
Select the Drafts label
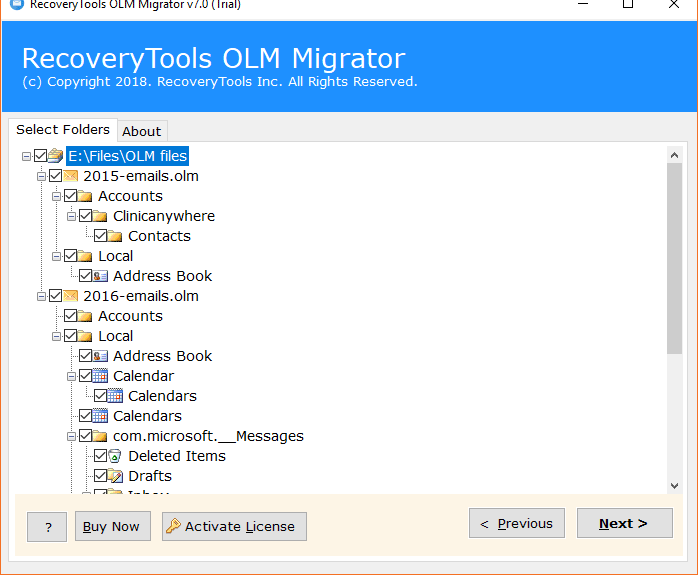[x=150, y=476]
